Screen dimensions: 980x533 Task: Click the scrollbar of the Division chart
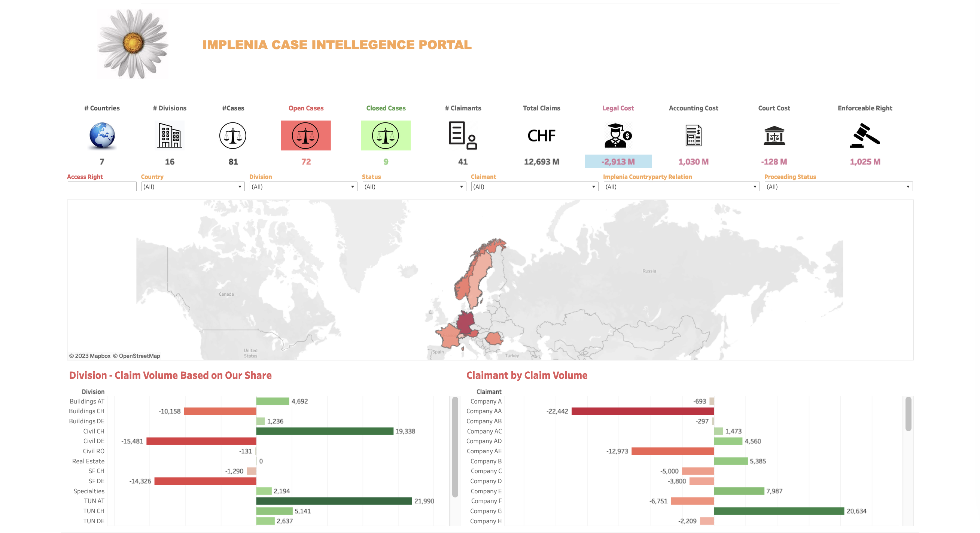(x=454, y=447)
